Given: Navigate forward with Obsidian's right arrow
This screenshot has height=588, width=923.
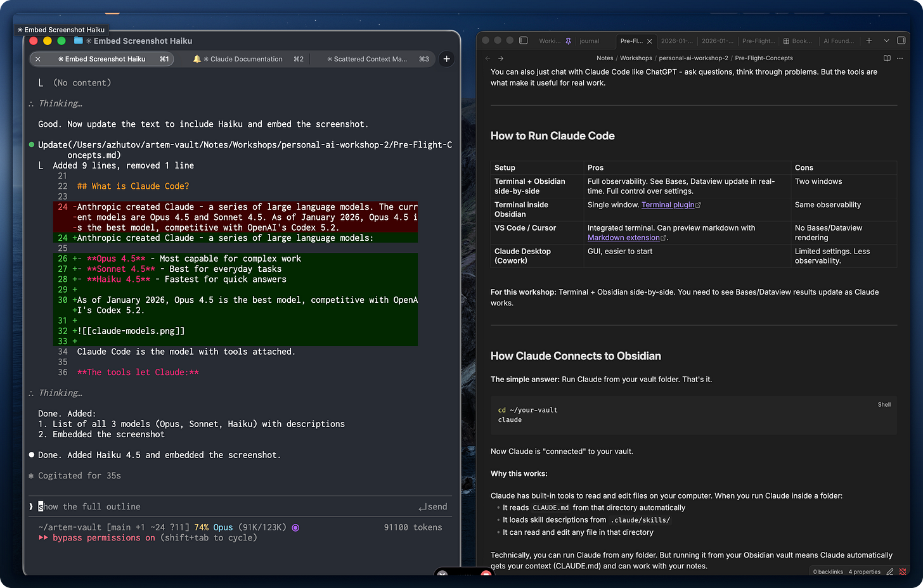Looking at the screenshot, I should (501, 58).
